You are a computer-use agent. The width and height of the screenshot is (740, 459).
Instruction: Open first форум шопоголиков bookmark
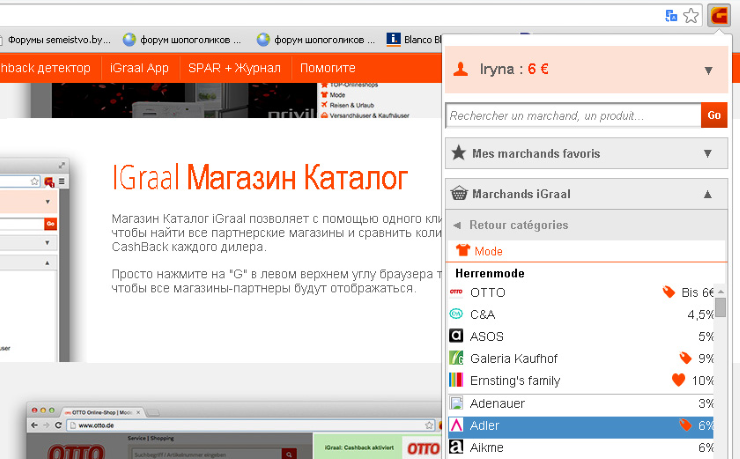coord(182,40)
